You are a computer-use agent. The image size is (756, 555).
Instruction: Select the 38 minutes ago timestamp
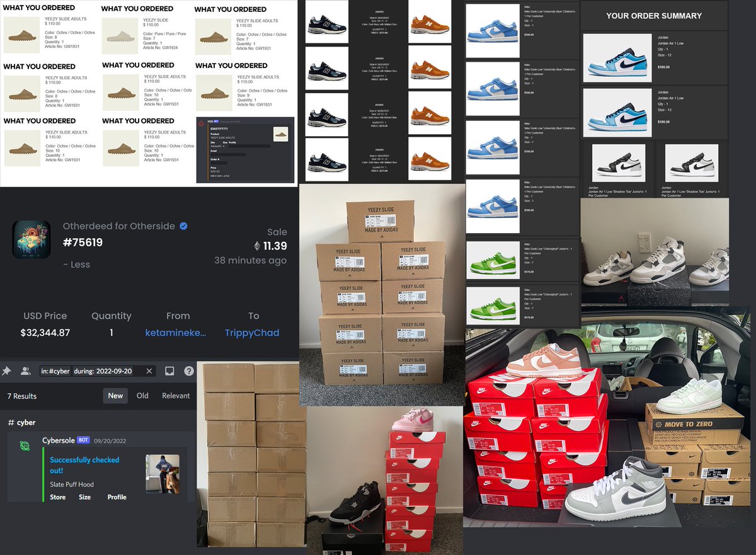(250, 260)
